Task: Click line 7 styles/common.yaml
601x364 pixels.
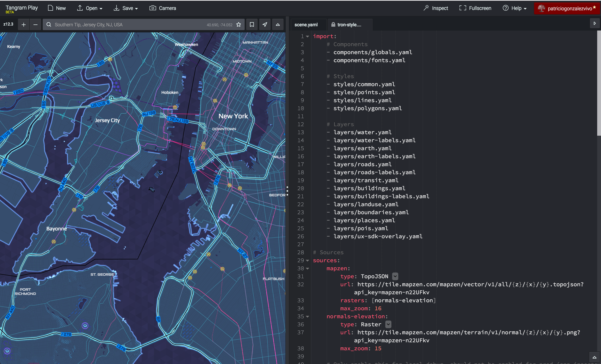Action: [364, 84]
